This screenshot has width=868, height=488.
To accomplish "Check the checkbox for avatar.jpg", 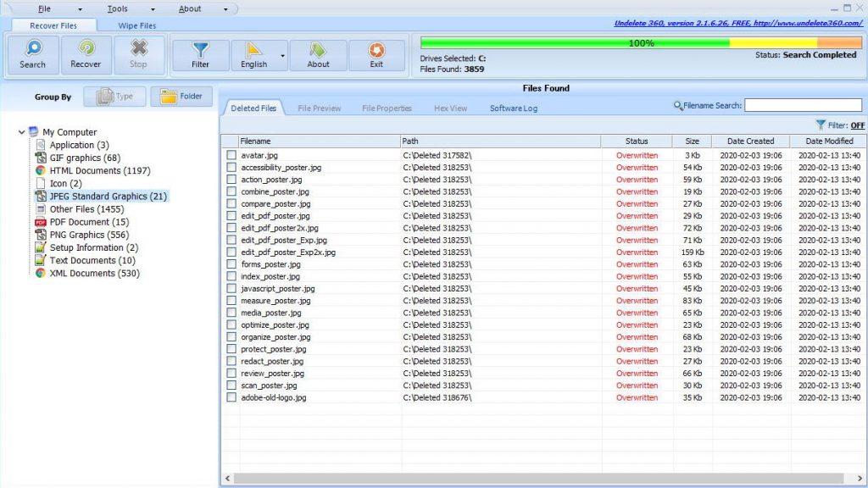I will tap(231, 156).
